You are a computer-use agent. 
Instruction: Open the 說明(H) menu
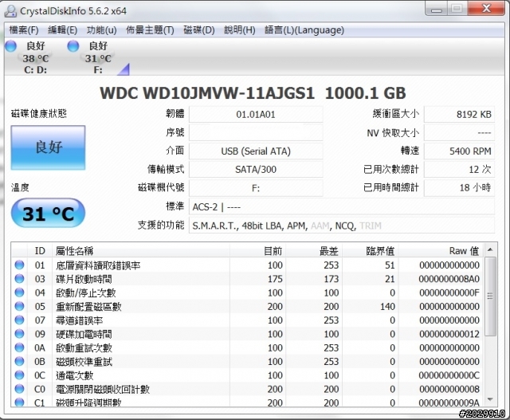239,30
